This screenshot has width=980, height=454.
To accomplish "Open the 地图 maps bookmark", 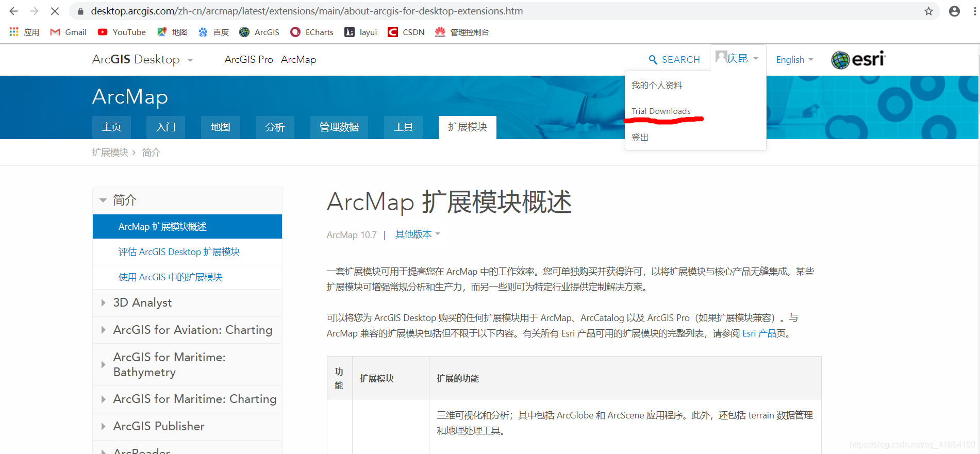I will 172,32.
